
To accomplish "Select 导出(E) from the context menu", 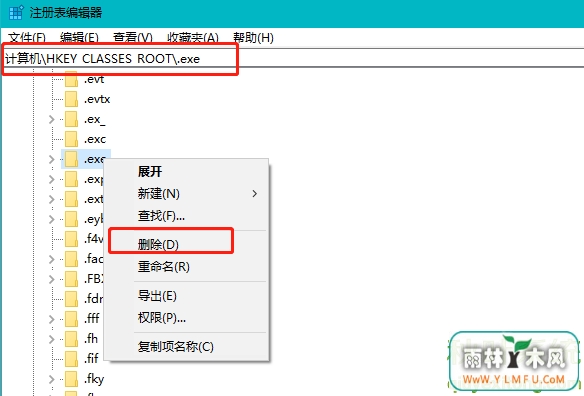I will point(157,296).
